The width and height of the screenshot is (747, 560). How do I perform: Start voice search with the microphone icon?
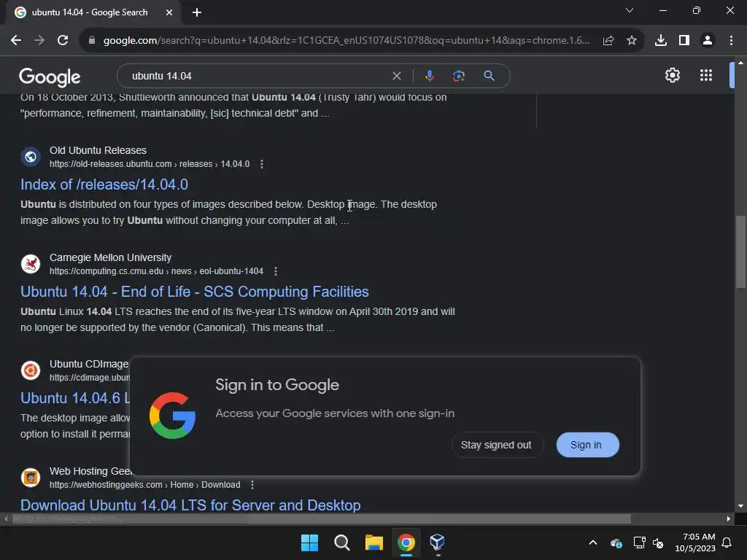pyautogui.click(x=429, y=76)
